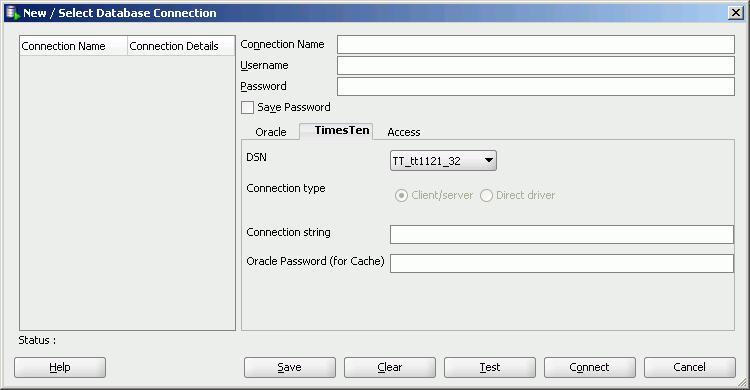This screenshot has width=750, height=390.
Task: Focus the Oracle Password (for Cache) field
Action: point(562,263)
